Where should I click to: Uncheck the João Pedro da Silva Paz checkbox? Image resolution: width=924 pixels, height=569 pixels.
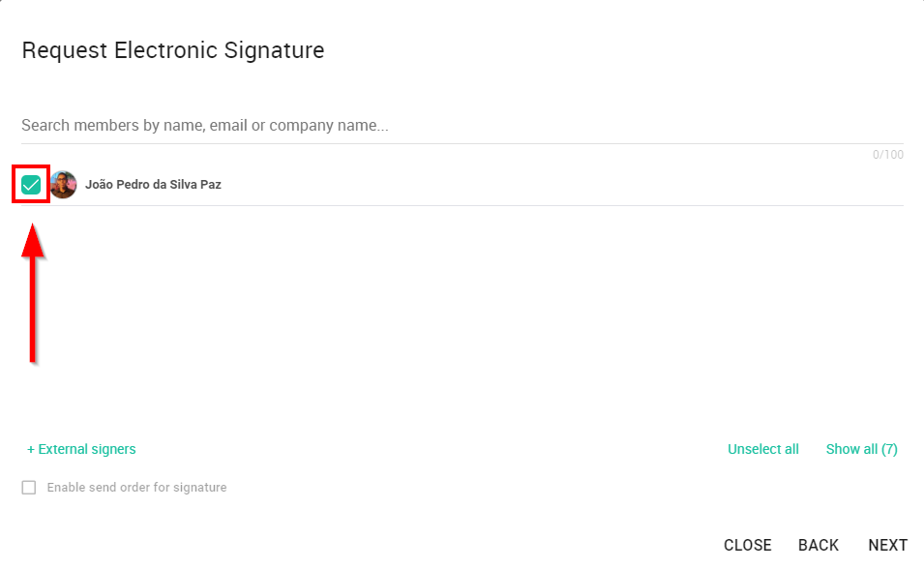[31, 185]
